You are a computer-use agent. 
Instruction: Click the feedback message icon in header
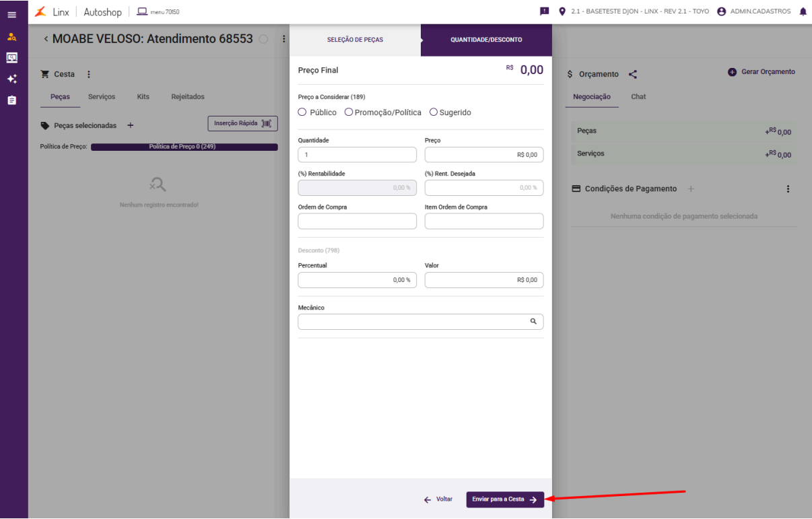pos(545,11)
